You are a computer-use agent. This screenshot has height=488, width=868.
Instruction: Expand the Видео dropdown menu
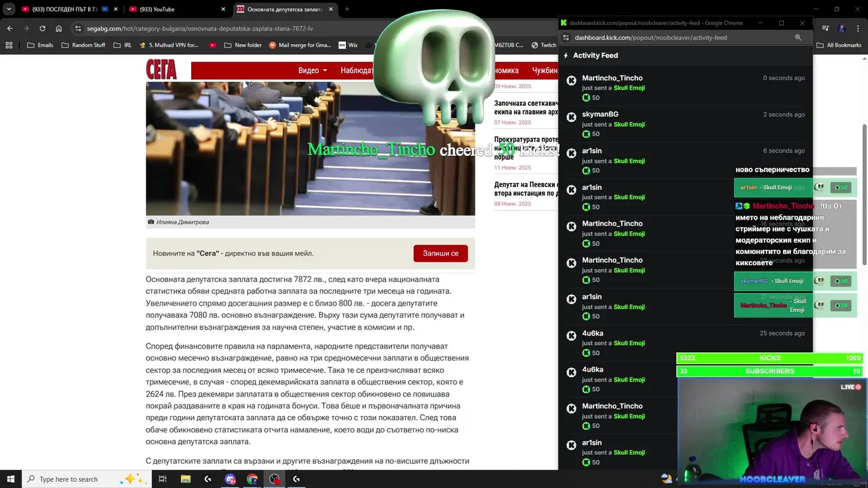tap(313, 70)
